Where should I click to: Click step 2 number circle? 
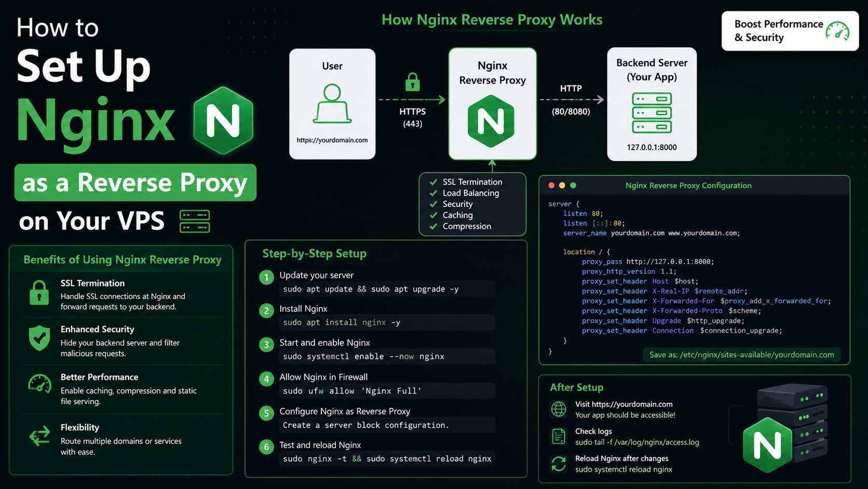pos(266,311)
